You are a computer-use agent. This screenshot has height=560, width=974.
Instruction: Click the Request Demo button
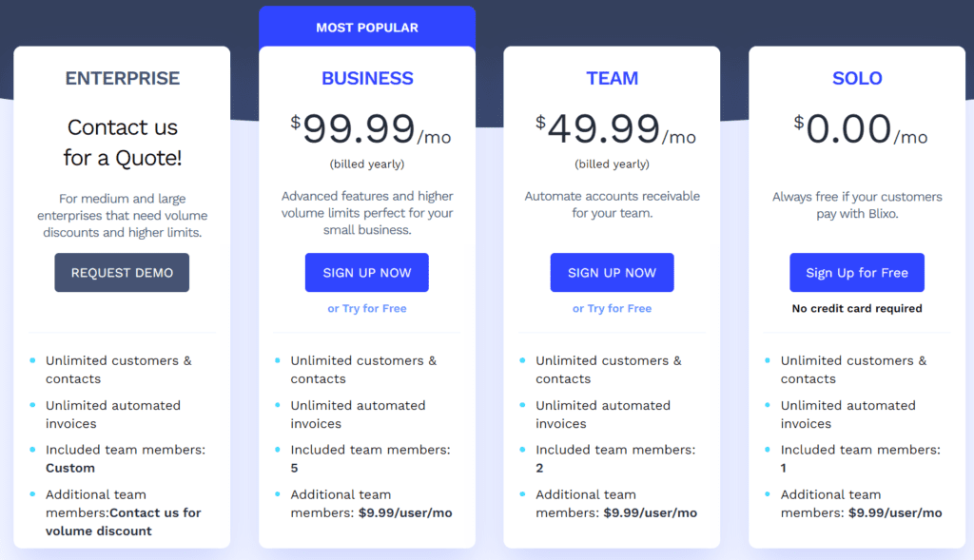point(122,273)
